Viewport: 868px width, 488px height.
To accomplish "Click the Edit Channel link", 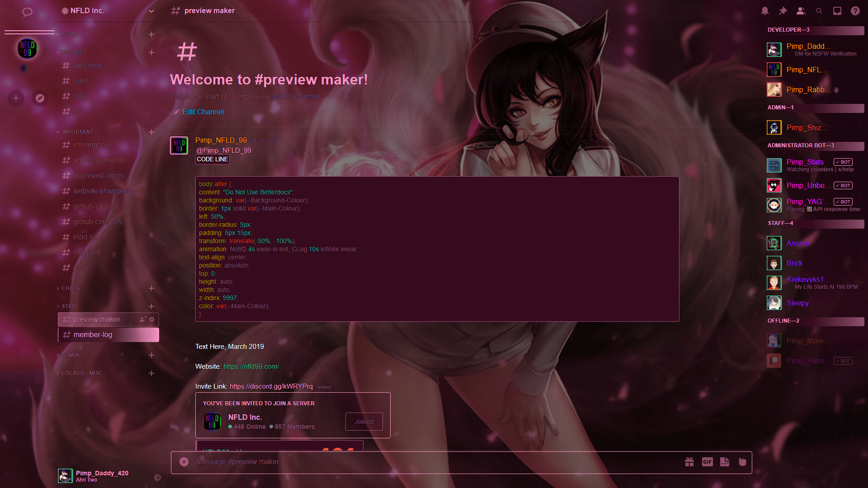I will (x=203, y=112).
